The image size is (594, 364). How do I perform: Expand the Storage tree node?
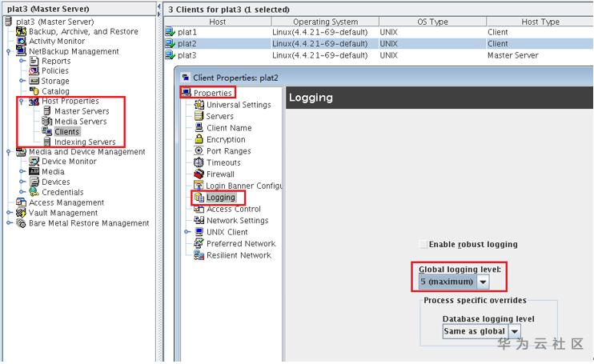click(x=22, y=81)
